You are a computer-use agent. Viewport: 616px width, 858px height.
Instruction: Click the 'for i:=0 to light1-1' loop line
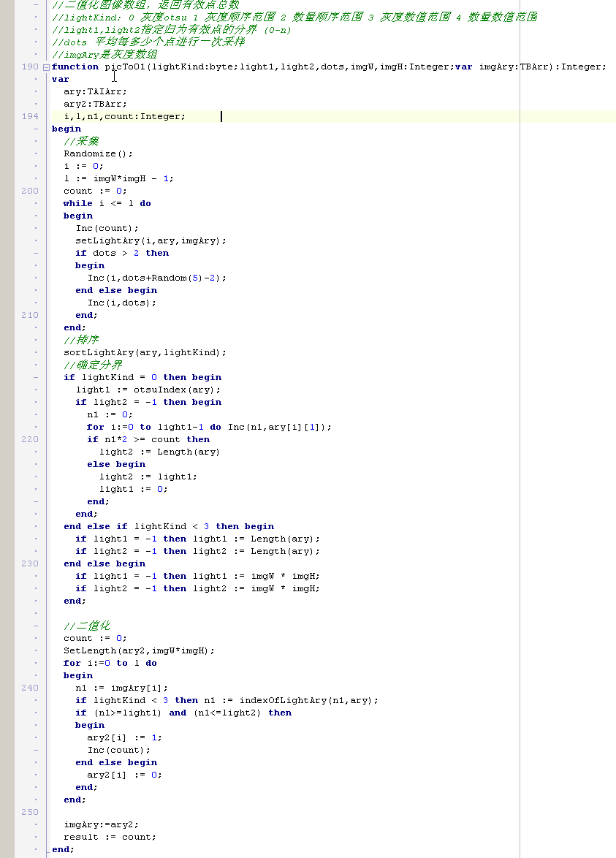210,427
